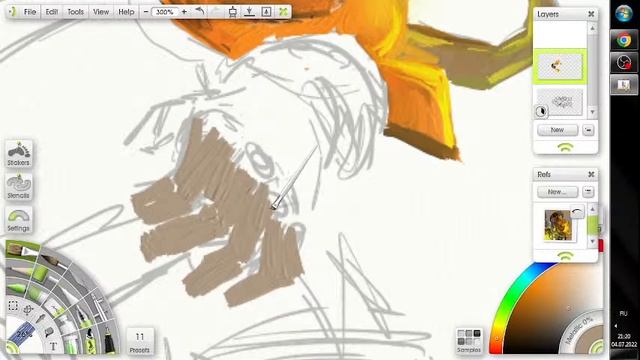Click the export painting toolbar icon
Screen dimensions: 640x360
[266, 12]
